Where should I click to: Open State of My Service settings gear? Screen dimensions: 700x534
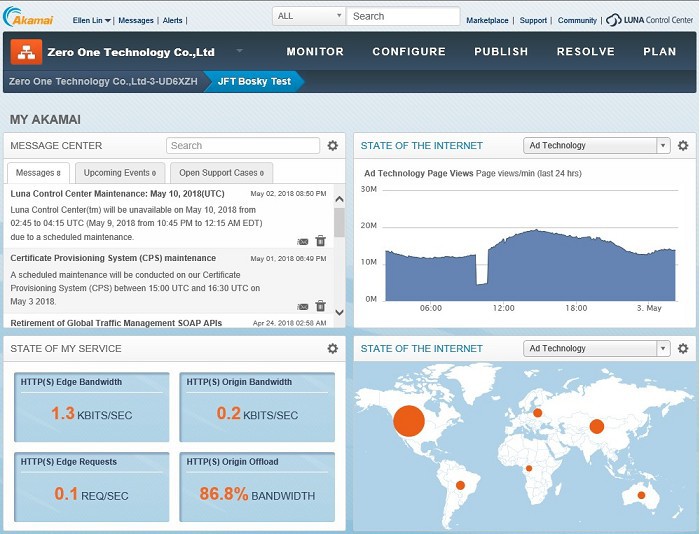tap(333, 348)
